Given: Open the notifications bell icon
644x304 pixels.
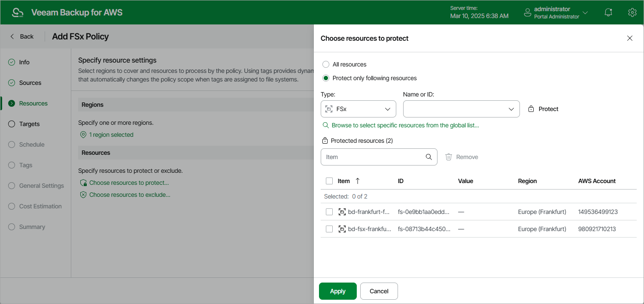Looking at the screenshot, I should 608,12.
